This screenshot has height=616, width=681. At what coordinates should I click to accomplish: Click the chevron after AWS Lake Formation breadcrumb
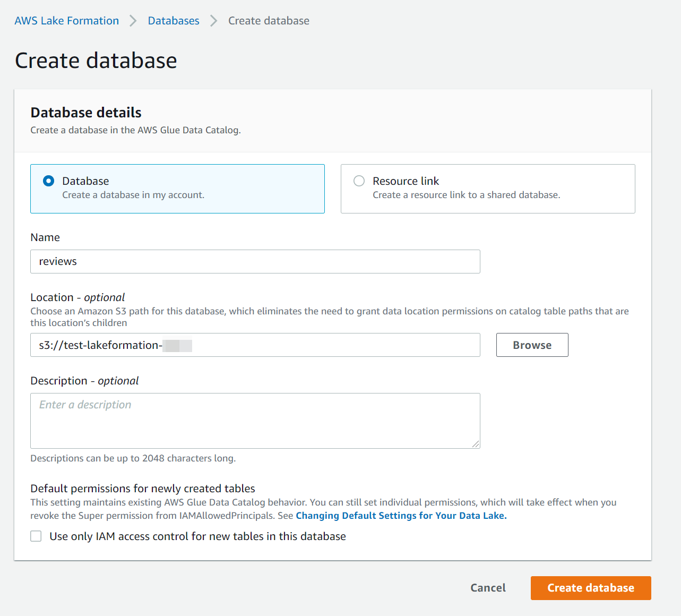132,21
